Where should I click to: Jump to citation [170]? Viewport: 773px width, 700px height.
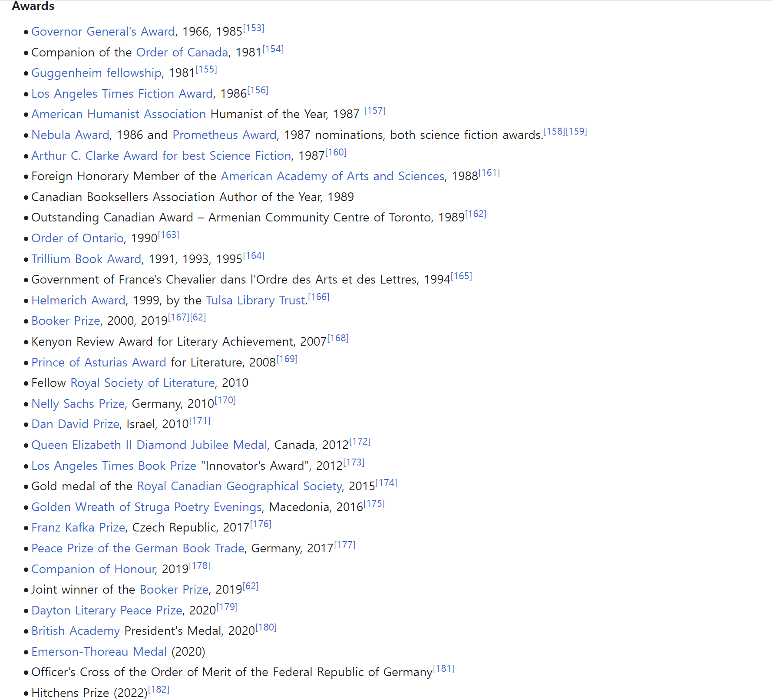[225, 400]
